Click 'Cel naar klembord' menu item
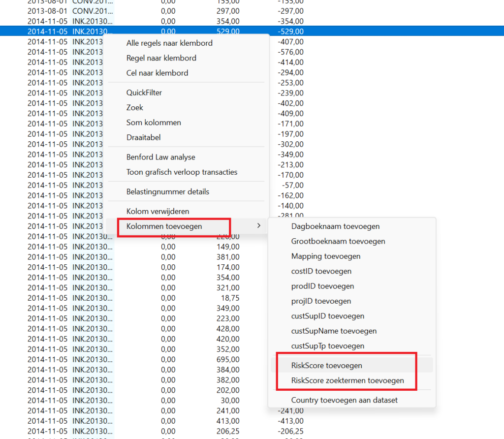504x439 pixels. [157, 73]
